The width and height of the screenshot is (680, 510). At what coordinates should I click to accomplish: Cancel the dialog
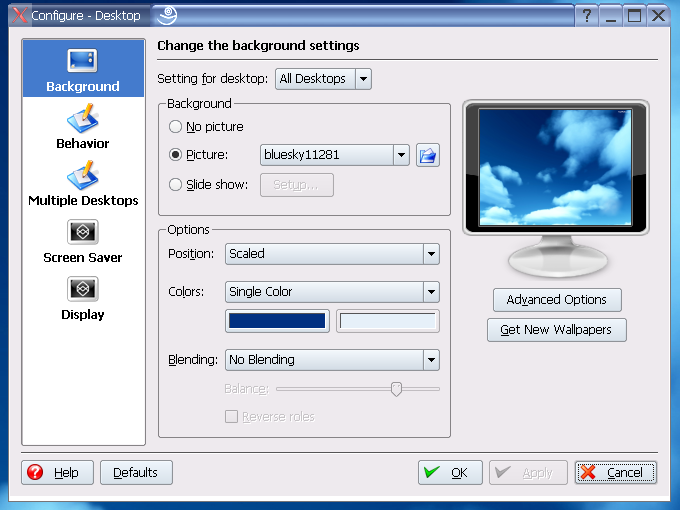(616, 472)
